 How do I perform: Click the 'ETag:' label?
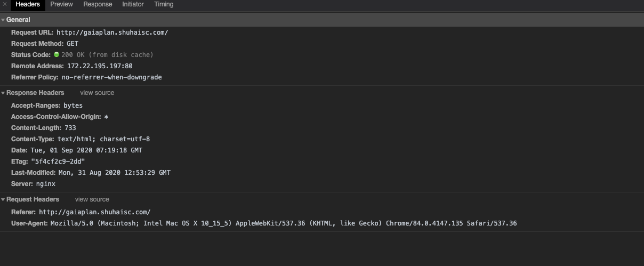[x=20, y=162]
